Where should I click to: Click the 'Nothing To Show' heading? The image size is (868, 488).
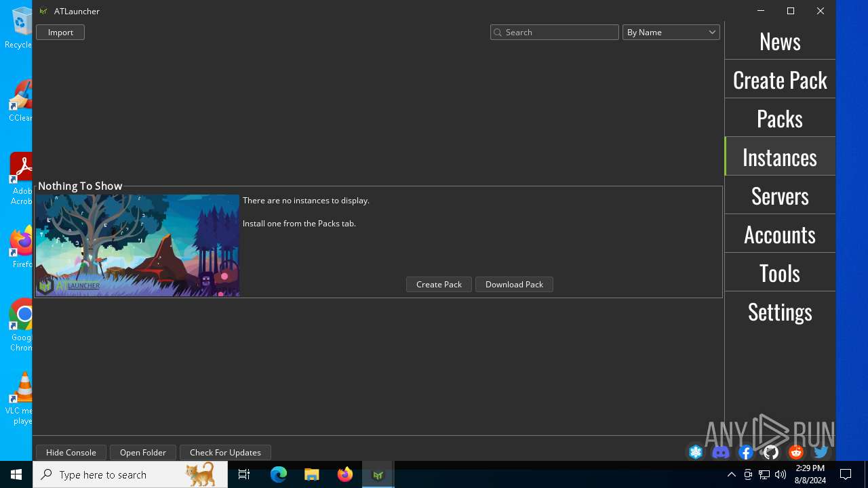coord(80,186)
